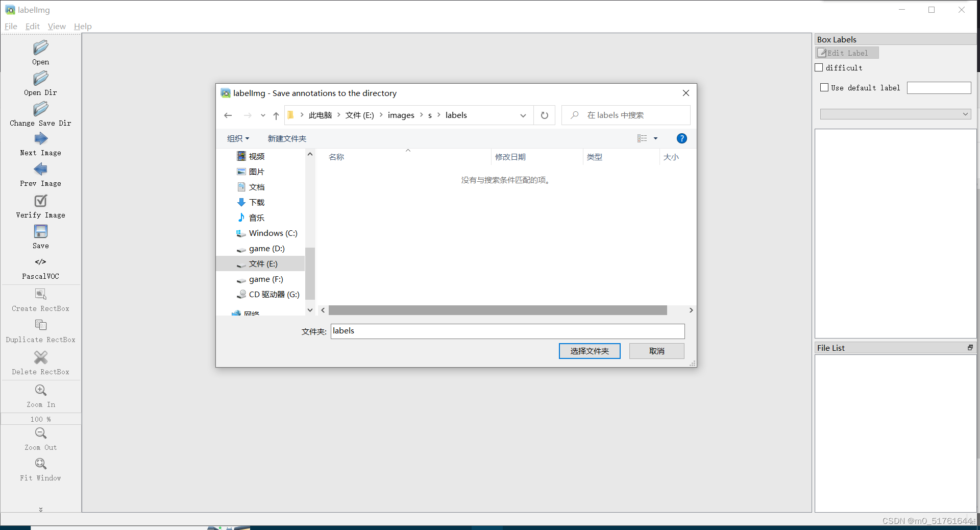Image resolution: width=980 pixels, height=530 pixels.
Task: Click the search labels box
Action: (626, 115)
